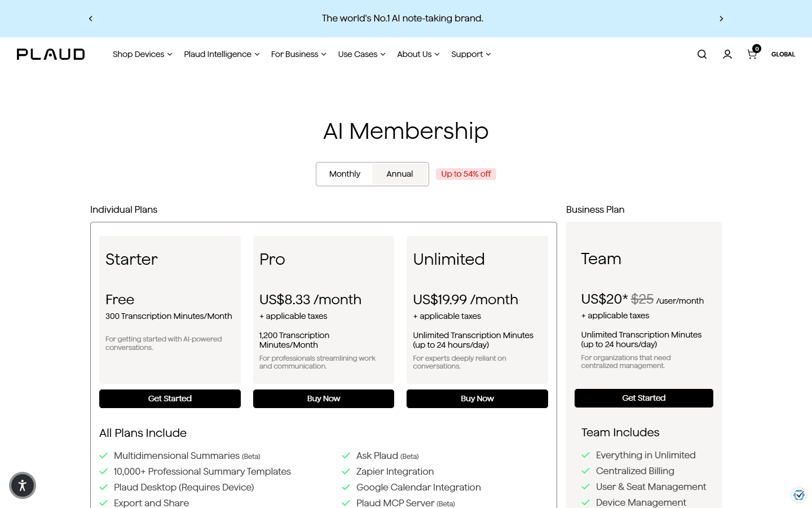Expand the About Us menu
The image size is (812, 508).
[418, 54]
